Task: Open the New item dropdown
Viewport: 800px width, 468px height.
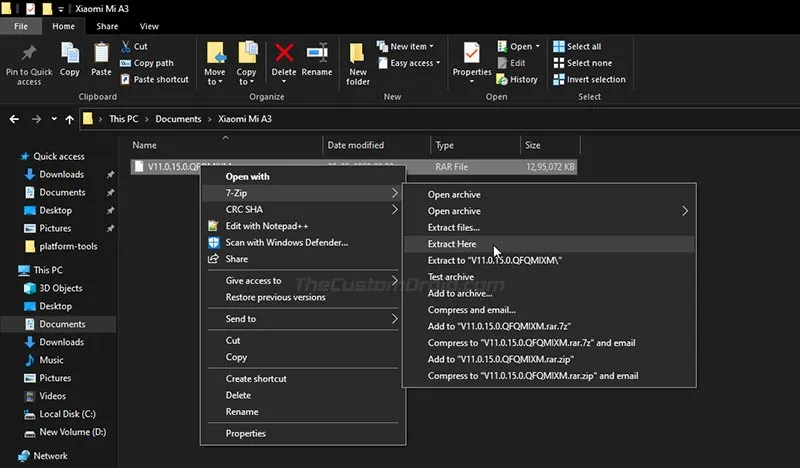Action: click(x=407, y=46)
